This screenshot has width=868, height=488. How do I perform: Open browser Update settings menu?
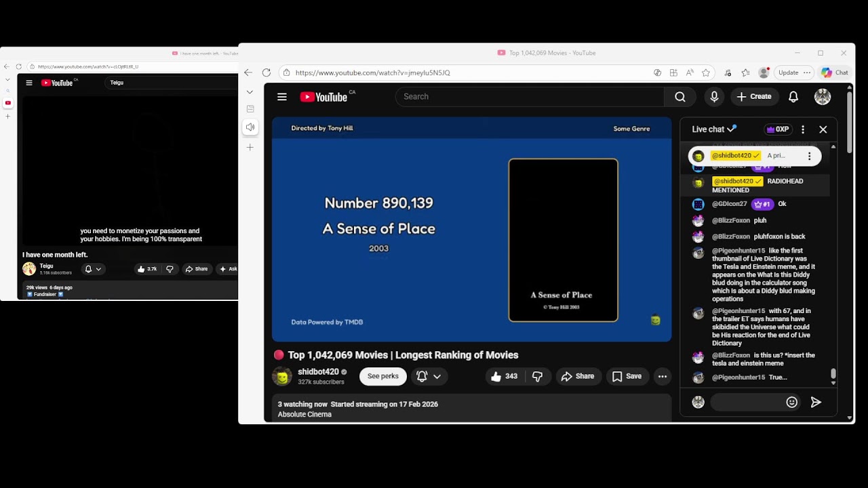pos(794,73)
